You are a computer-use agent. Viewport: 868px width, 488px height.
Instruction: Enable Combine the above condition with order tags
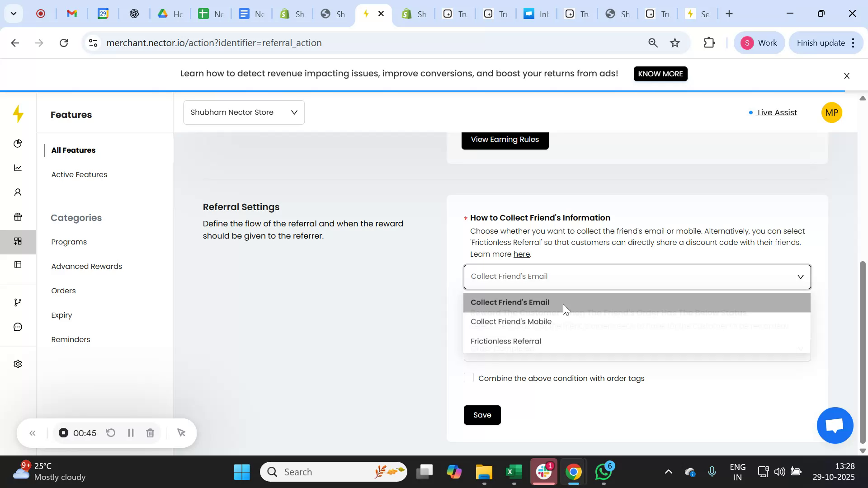(469, 378)
